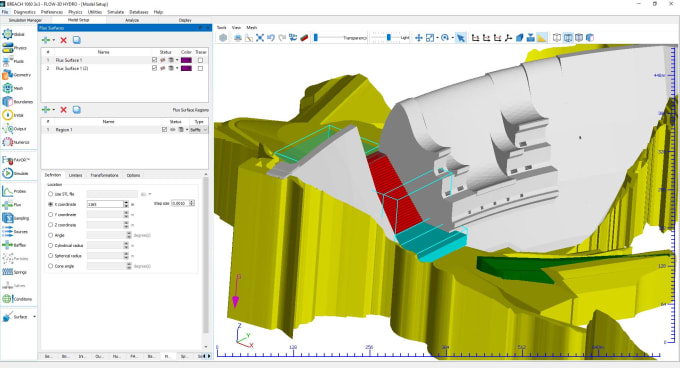Image resolution: width=680 pixels, height=368 pixels.
Task: Open the Output sidebar icon
Action: (8, 128)
